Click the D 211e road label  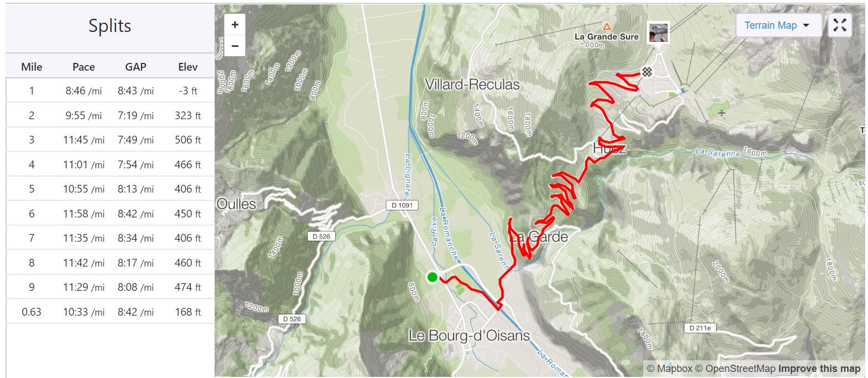pyautogui.click(x=701, y=328)
